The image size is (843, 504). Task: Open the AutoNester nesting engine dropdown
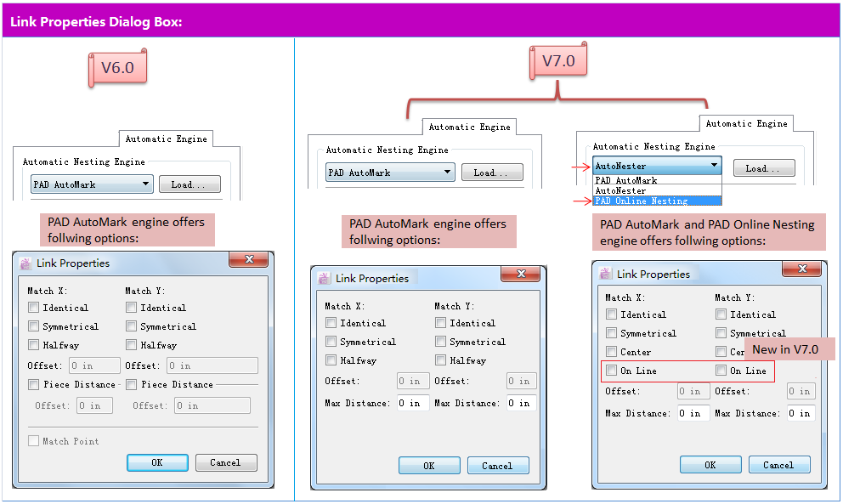pyautogui.click(x=714, y=167)
